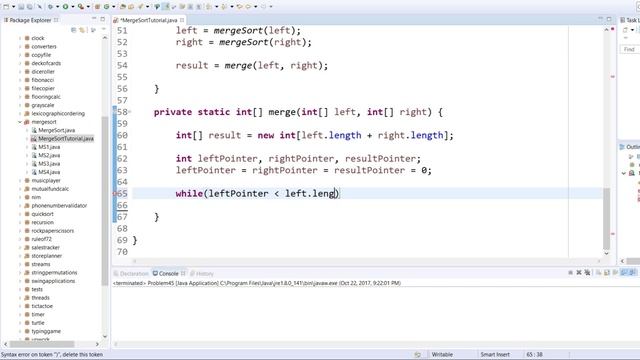Minimize the editor area
The image size is (640, 360).
(600, 19)
